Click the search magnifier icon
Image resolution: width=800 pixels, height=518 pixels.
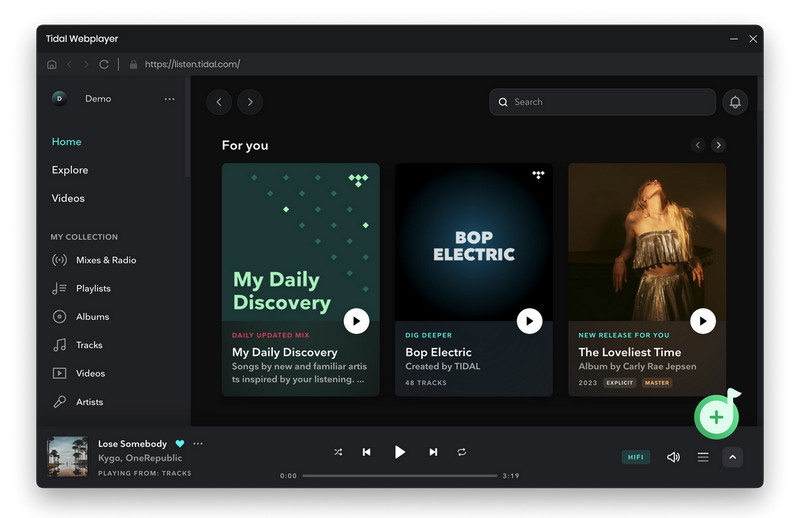503,102
